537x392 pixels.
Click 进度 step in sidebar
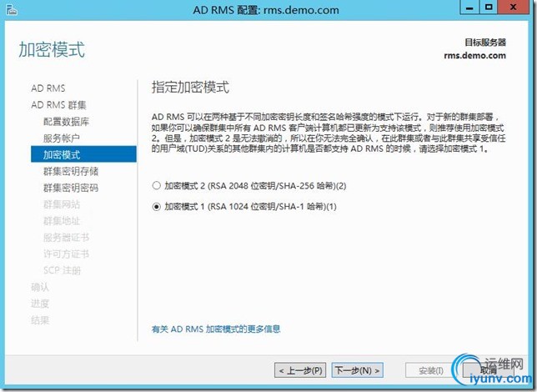40,304
